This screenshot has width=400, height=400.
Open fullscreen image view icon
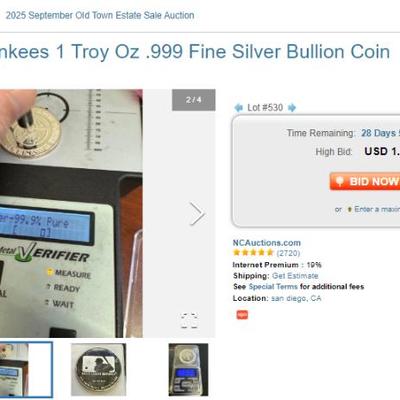pos(189,321)
